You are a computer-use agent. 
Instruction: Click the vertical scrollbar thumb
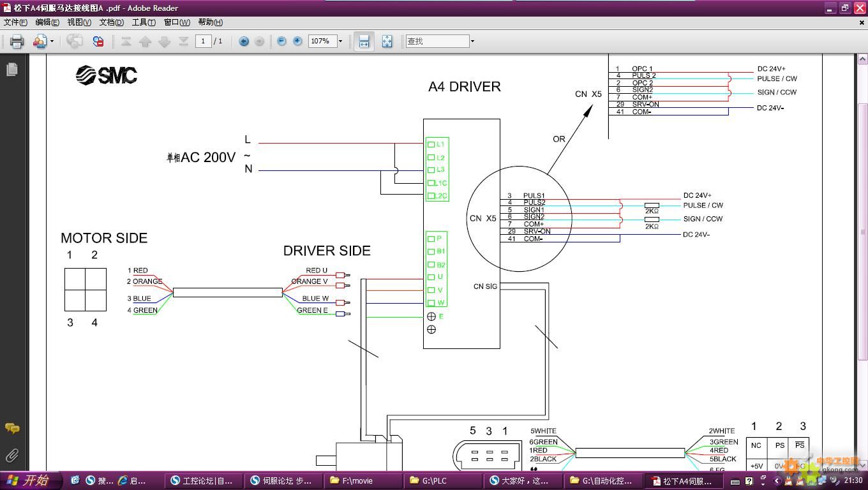click(863, 231)
